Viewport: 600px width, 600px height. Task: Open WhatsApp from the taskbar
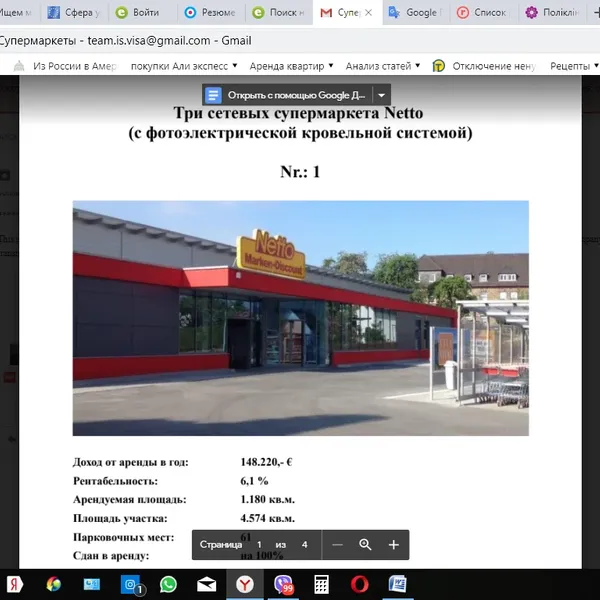pos(168,584)
